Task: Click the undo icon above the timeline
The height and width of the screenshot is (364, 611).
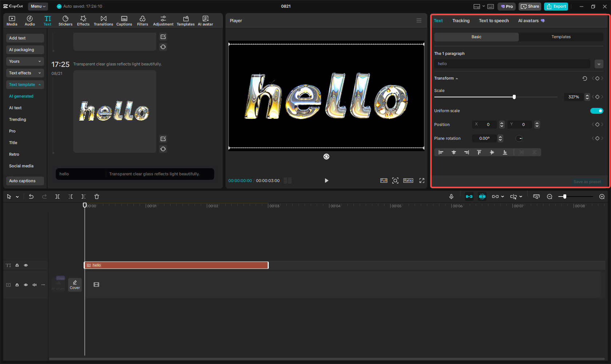Action: tap(31, 197)
